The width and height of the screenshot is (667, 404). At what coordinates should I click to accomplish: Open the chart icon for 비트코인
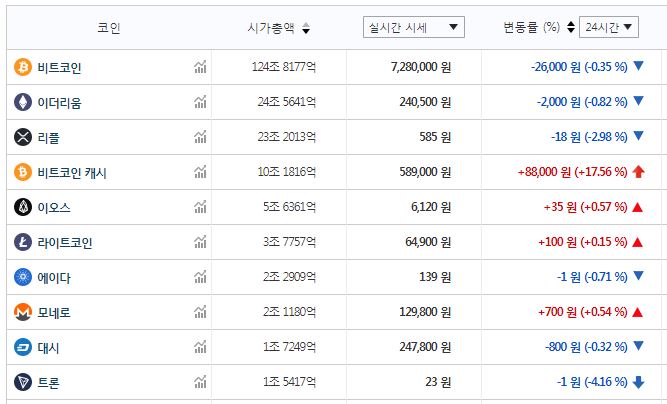coord(201,67)
